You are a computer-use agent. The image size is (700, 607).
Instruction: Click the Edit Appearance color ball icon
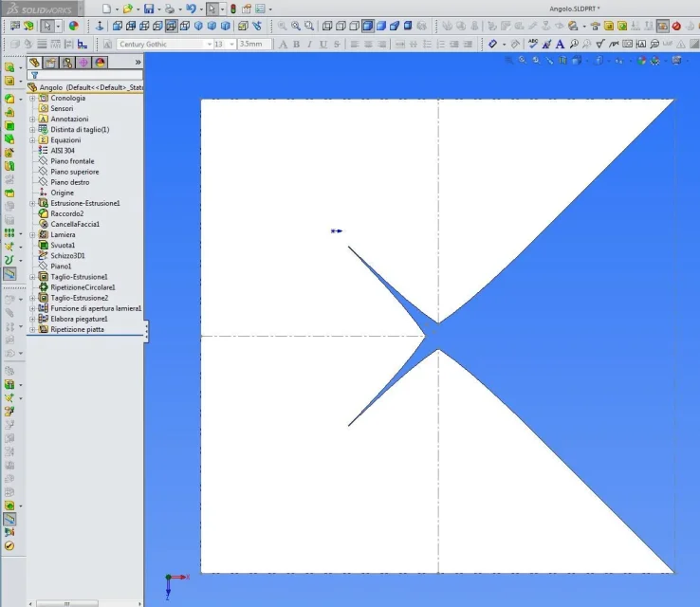[74, 26]
